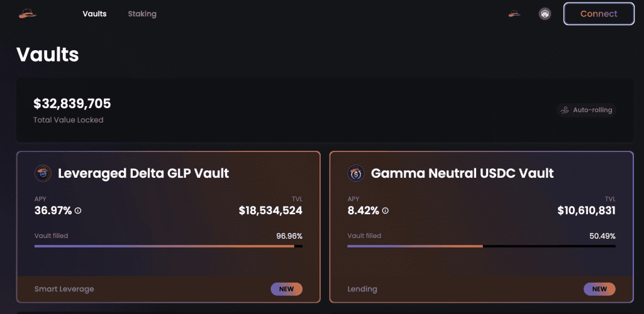Screen dimensions: 644x314
Task: Click the Connect wallet button
Action: pyautogui.click(x=599, y=14)
